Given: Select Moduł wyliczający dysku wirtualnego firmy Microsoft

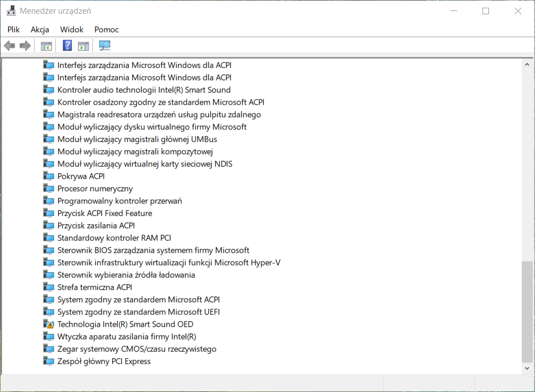Looking at the screenshot, I should click(x=152, y=127).
